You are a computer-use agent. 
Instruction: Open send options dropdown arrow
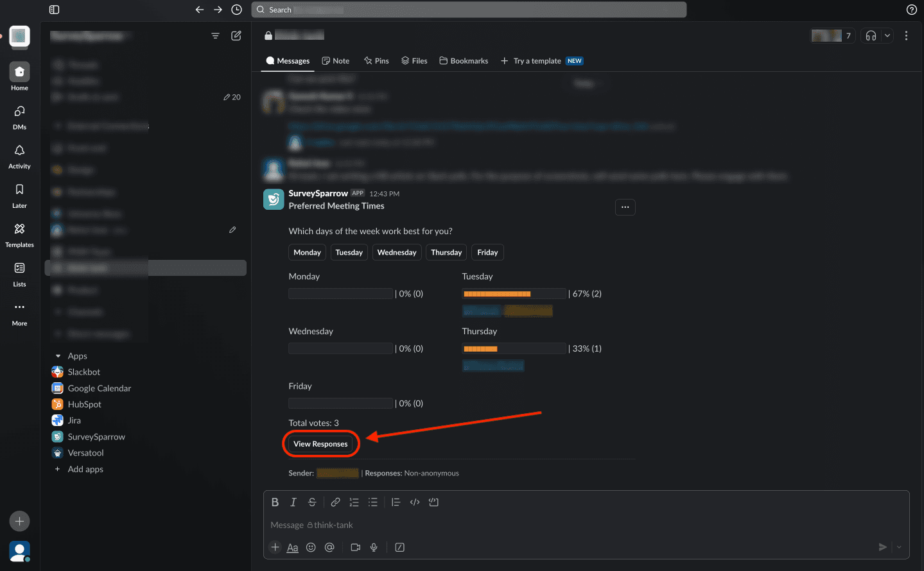pyautogui.click(x=899, y=547)
